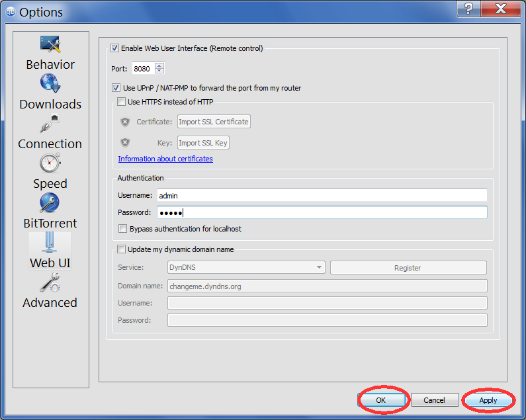
Task: Open the BitTorrent wrench-globe icon
Action: click(50, 202)
